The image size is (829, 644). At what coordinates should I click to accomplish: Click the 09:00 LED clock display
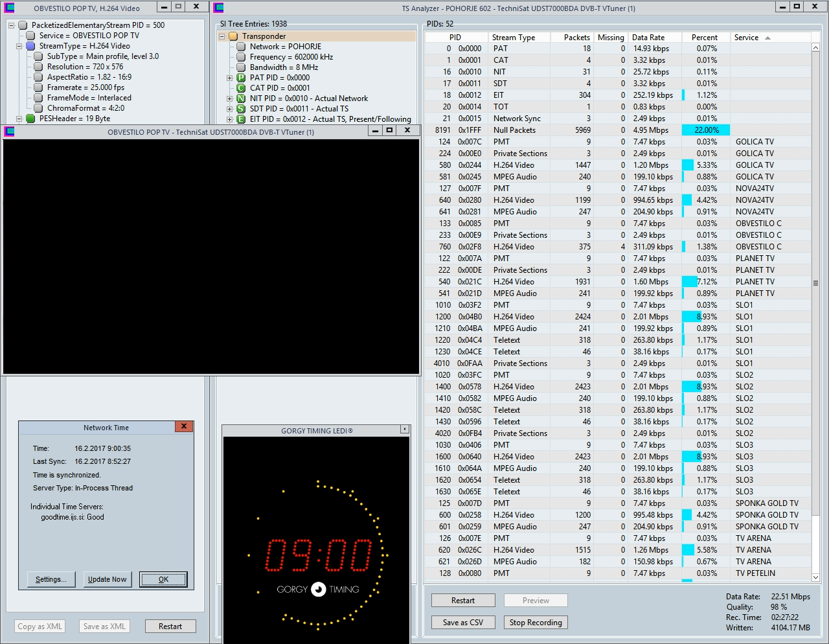[319, 555]
